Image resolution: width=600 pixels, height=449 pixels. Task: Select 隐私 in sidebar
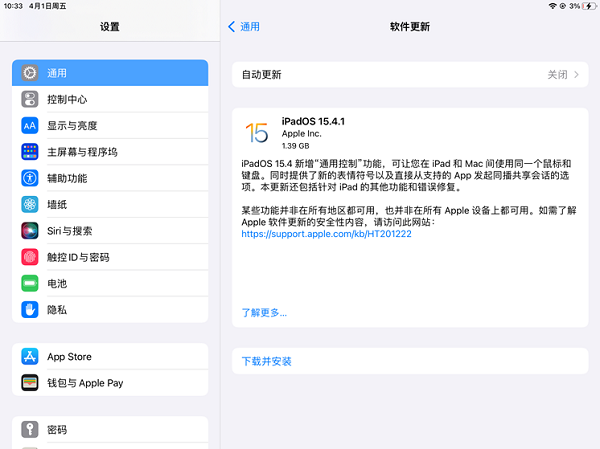tap(110, 310)
